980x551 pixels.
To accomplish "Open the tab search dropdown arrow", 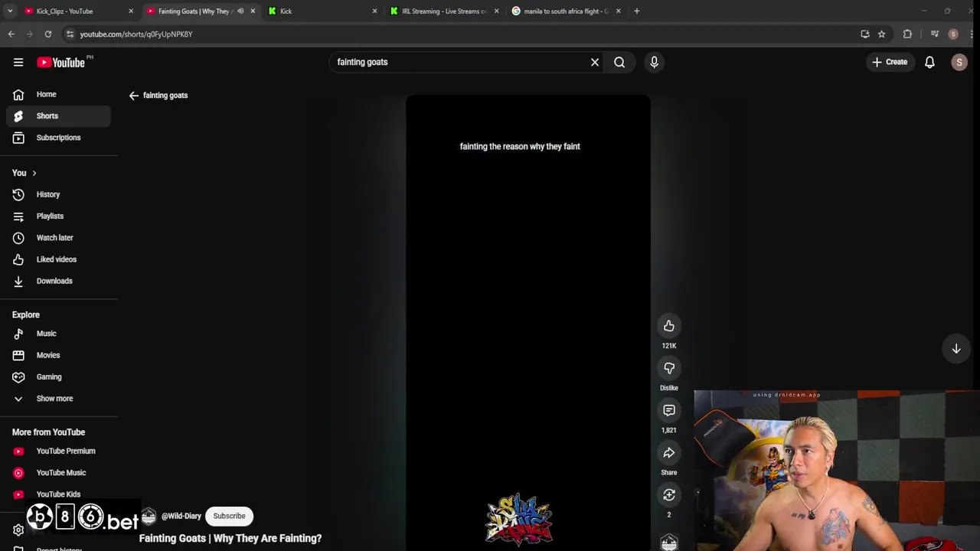I will point(9,11).
